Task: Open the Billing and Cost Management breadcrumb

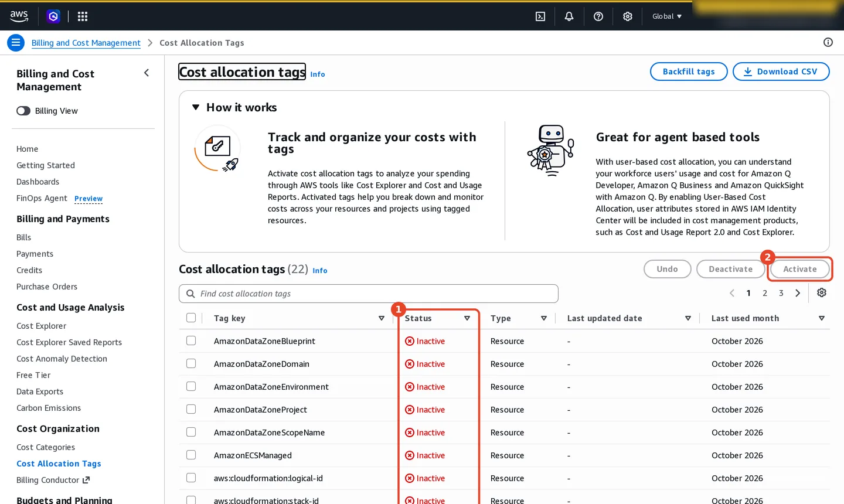Action: point(86,43)
